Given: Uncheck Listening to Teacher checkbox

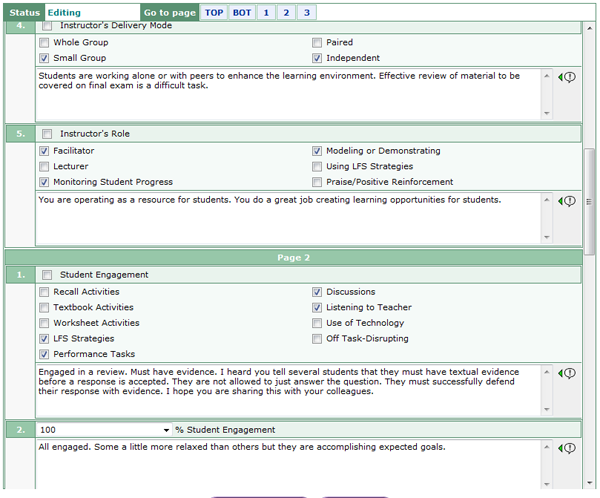Looking at the screenshot, I should 317,307.
